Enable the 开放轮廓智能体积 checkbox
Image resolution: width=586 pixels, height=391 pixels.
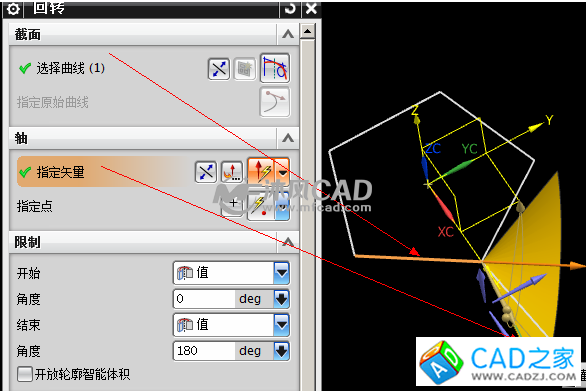click(25, 374)
